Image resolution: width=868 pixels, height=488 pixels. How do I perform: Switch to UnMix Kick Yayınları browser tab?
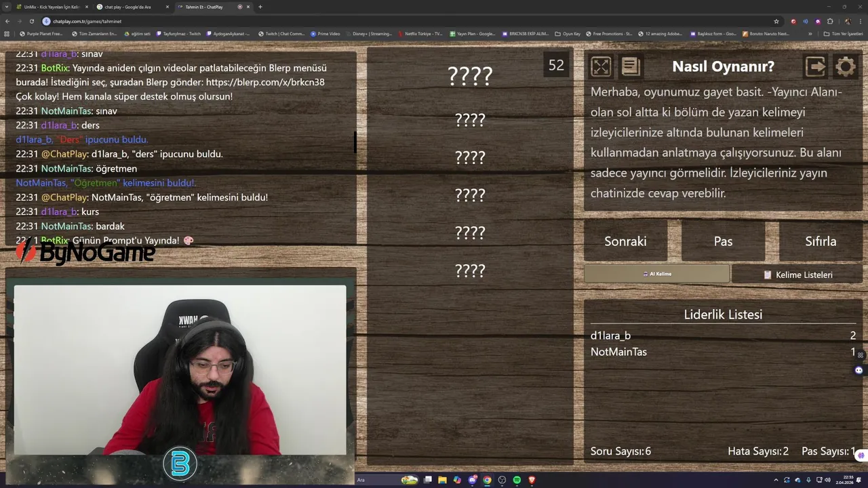coord(52,7)
